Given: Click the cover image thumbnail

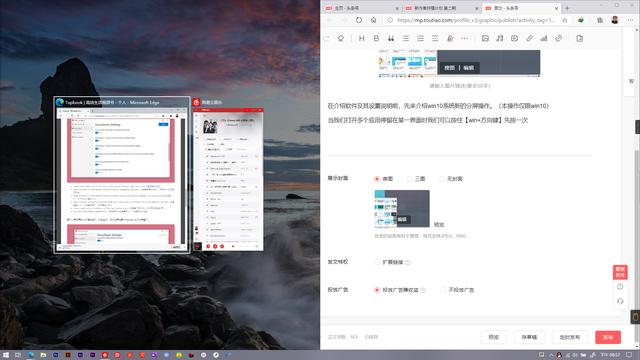Looking at the screenshot, I should [x=402, y=209].
